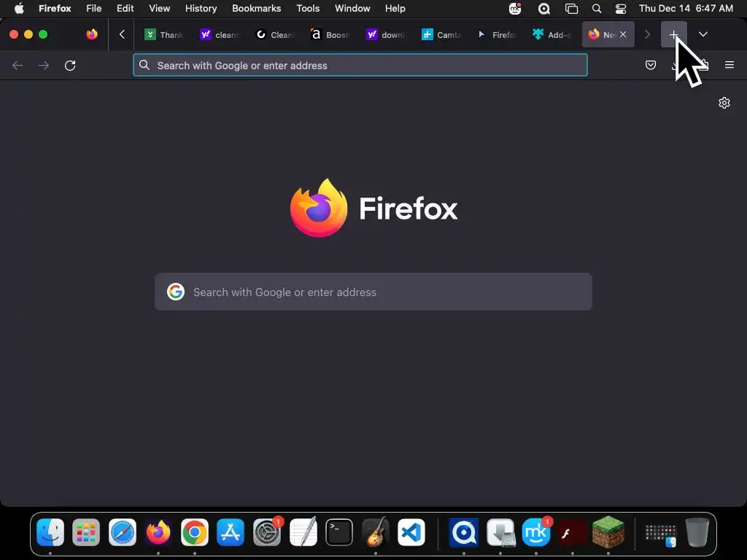Switch to the Firefox tab with arrow icon

point(497,34)
